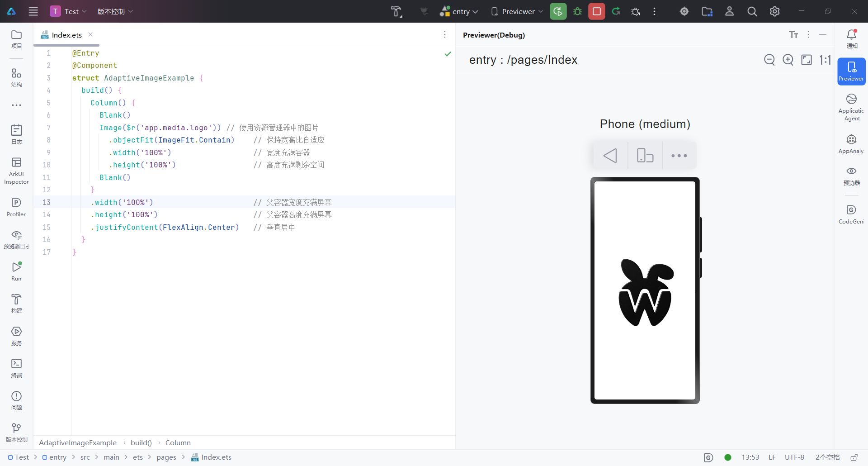The height and width of the screenshot is (466, 868).
Task: Open the Previewer device dropdown
Action: click(x=517, y=11)
